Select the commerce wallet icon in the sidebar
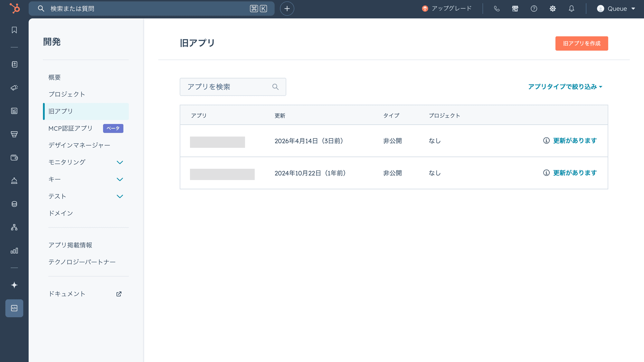This screenshot has height=362, width=644. tap(14, 157)
